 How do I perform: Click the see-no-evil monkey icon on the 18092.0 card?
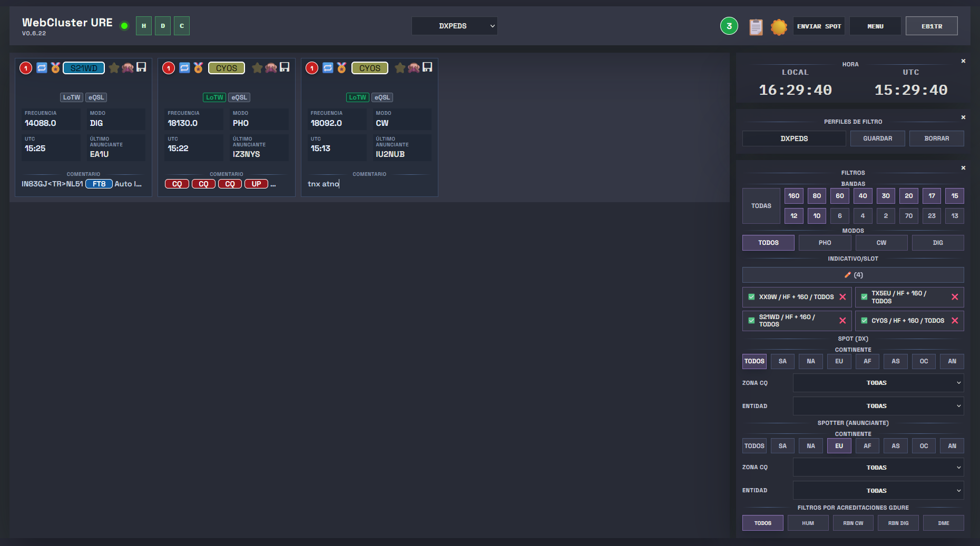click(414, 68)
